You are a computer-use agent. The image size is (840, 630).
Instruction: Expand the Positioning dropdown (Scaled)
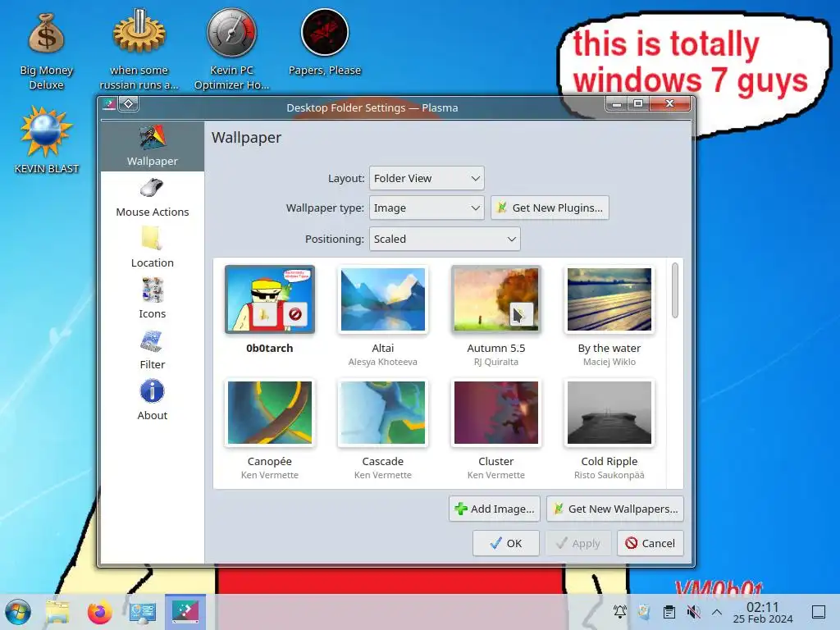coord(445,239)
